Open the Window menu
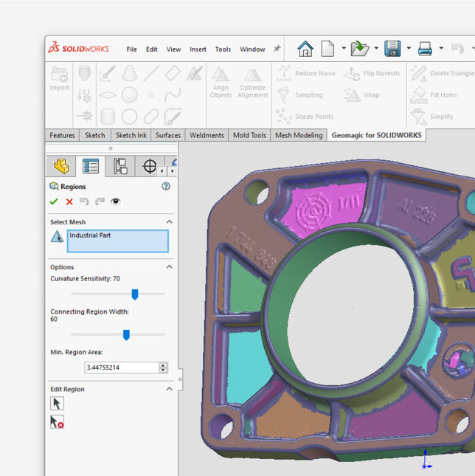Image resolution: width=475 pixels, height=476 pixels. coord(252,49)
